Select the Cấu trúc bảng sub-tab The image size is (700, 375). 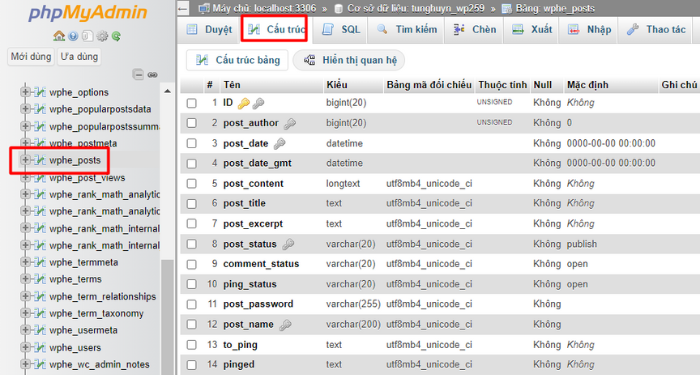238,60
